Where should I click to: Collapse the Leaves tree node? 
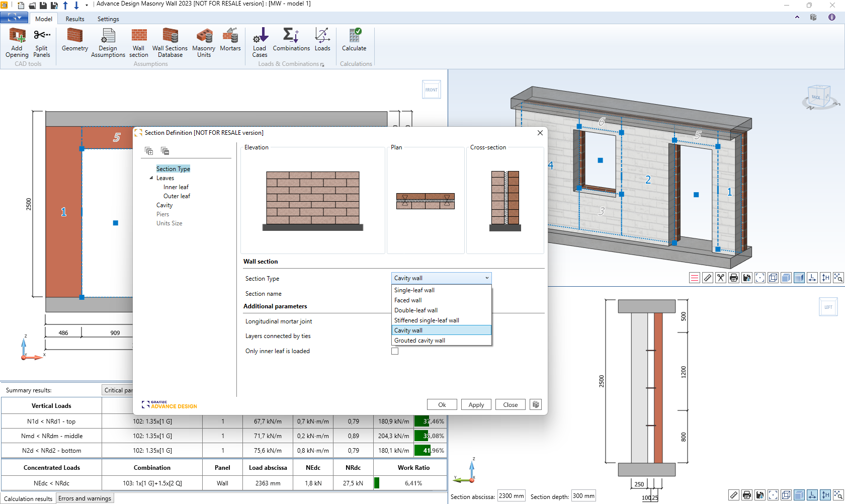151,178
